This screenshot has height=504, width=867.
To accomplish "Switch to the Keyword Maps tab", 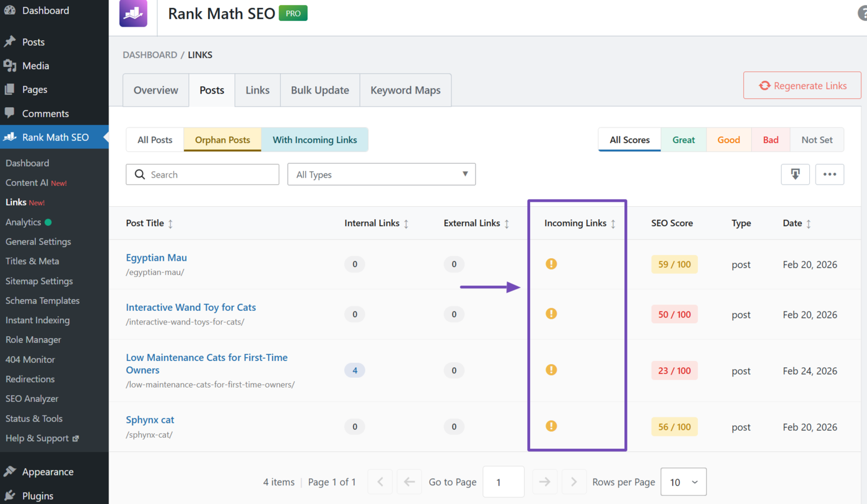I will point(405,90).
